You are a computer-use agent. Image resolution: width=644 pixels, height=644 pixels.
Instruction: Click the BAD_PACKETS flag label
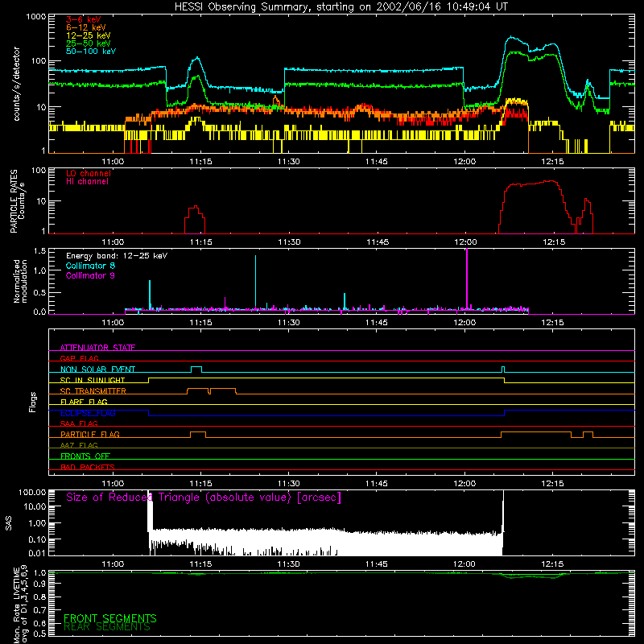coord(88,467)
